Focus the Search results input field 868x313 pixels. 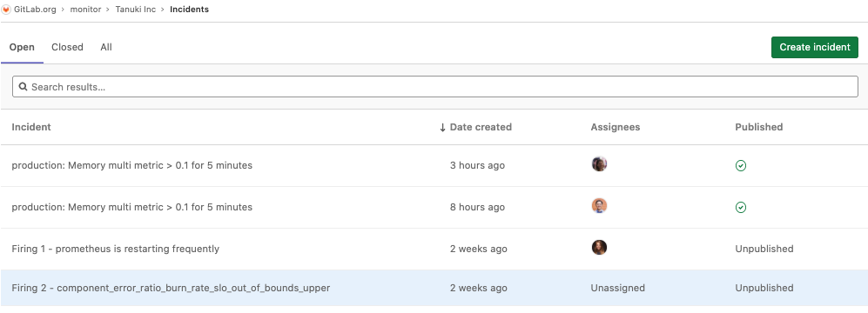435,87
